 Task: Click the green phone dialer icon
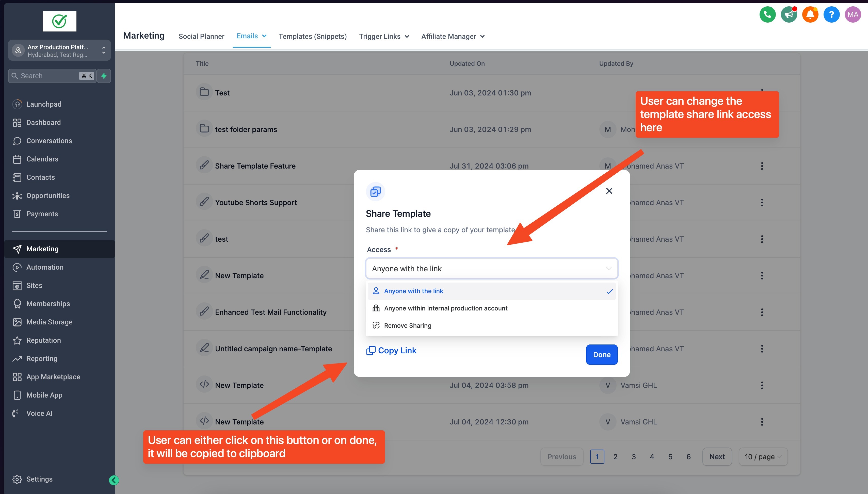pos(767,14)
